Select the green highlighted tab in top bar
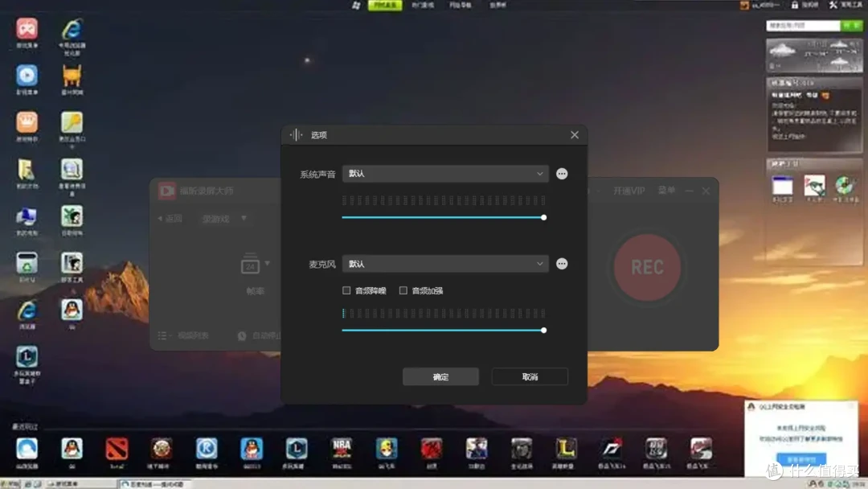Viewport: 868px width, 489px height. [x=385, y=5]
